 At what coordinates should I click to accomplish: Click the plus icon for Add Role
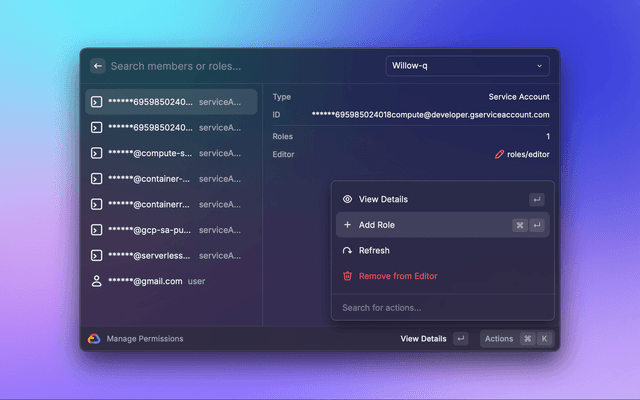[347, 225]
